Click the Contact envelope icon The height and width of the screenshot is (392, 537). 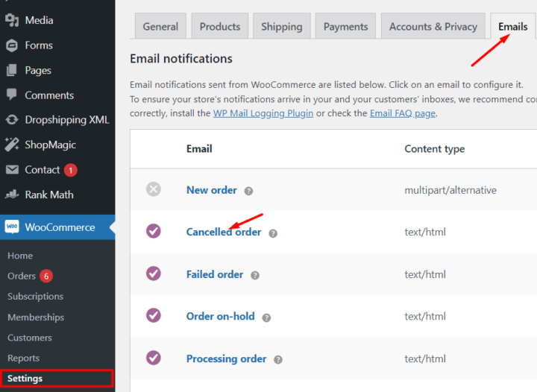[12, 170]
